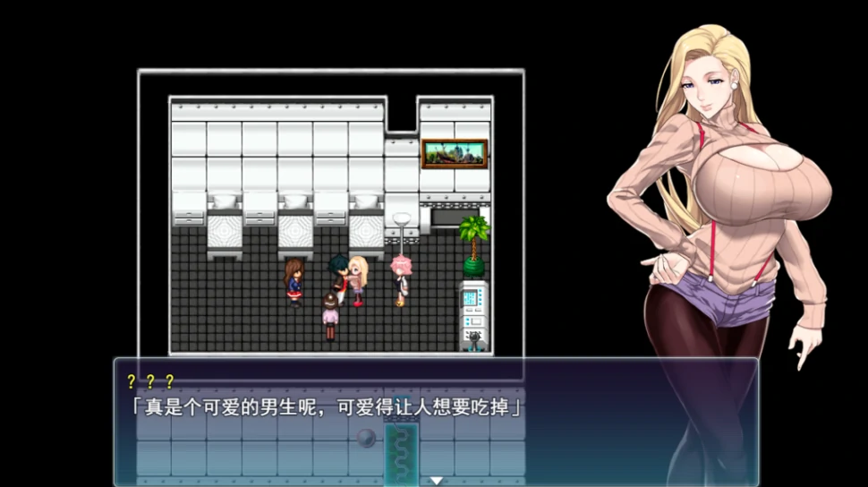This screenshot has height=487, width=868.
Task: Click the green wavy door below dialogue
Action: [401, 454]
